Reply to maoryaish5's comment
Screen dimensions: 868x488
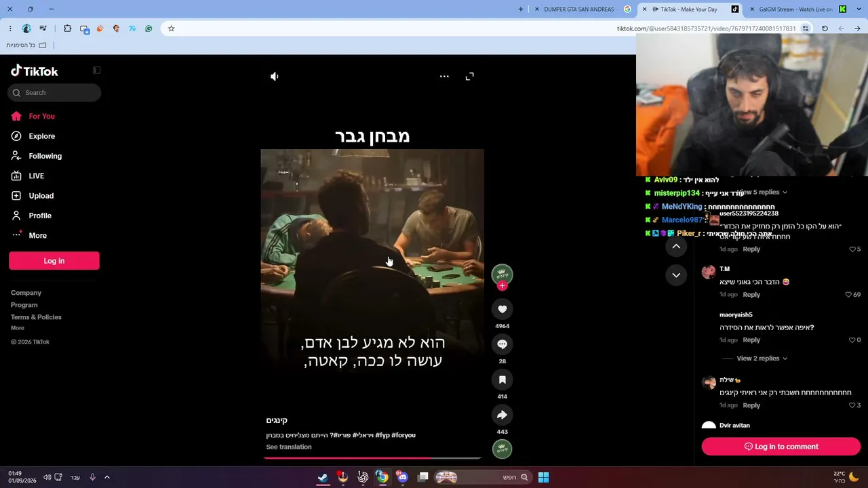coord(751,340)
